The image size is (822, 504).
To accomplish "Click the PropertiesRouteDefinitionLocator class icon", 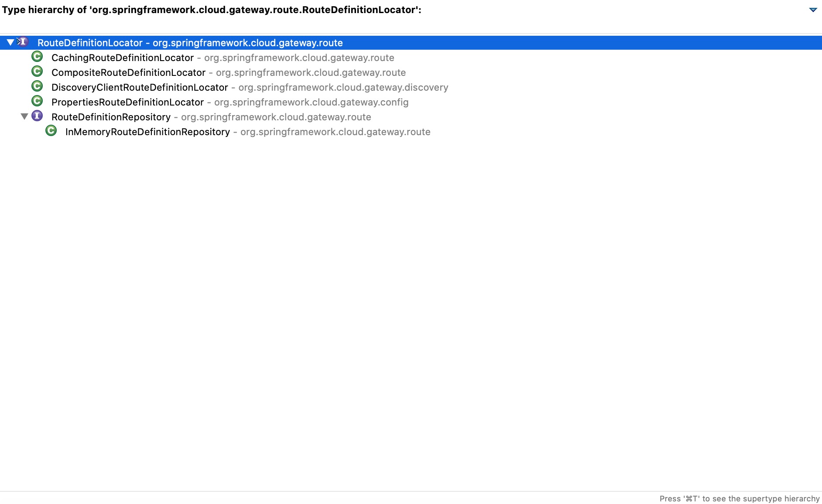I will 37,101.
